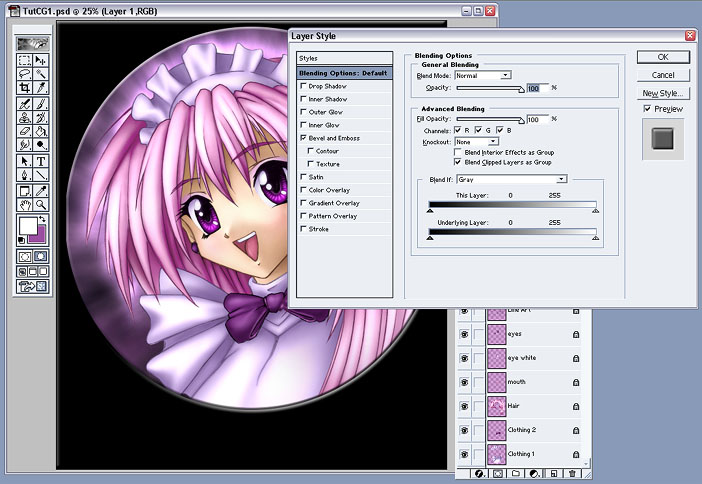702x484 pixels.
Task: Click Cancel in Layer Style dialog
Action: (663, 75)
